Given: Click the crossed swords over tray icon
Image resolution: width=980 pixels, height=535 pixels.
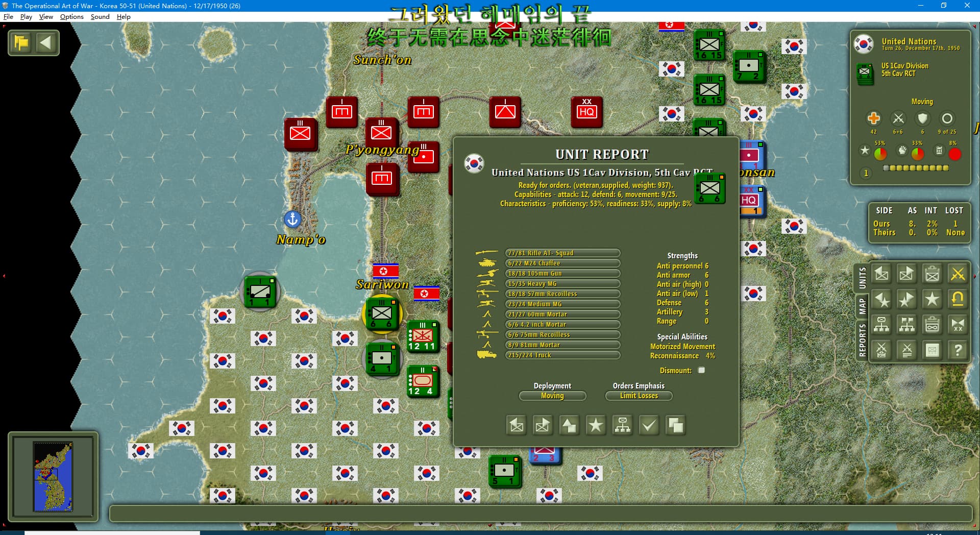Looking at the screenshot, I should (881, 350).
